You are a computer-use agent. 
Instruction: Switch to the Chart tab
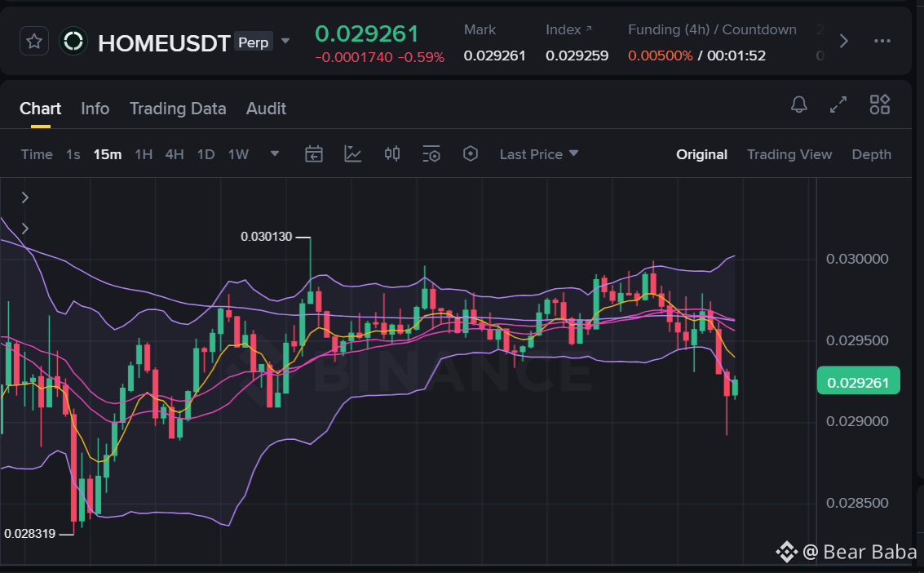[40, 109]
